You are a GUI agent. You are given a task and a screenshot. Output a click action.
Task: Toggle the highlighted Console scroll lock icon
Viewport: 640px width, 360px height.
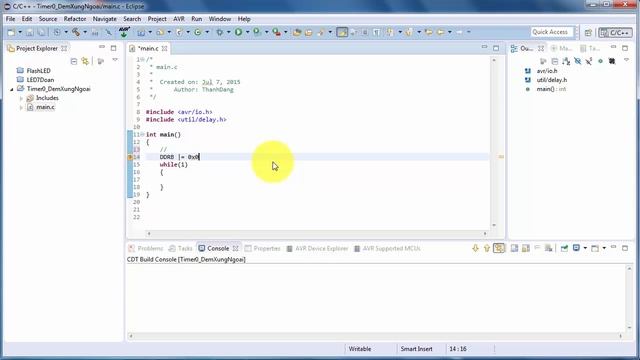point(499,248)
